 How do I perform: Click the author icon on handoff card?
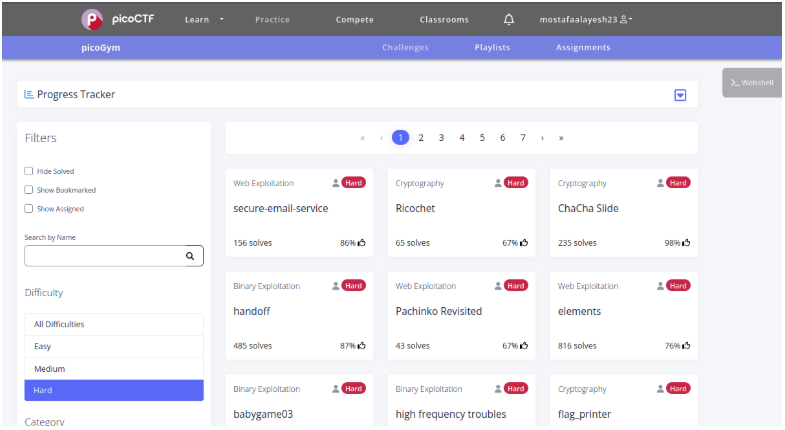(x=335, y=286)
